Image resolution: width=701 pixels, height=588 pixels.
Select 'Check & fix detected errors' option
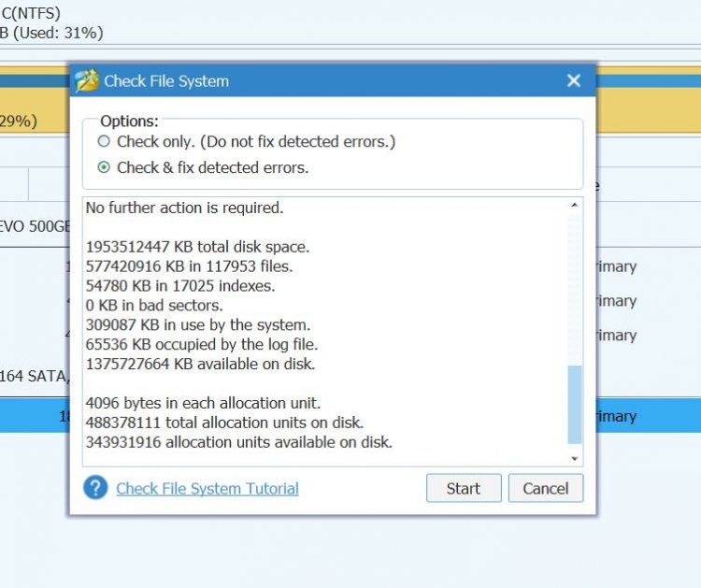103,168
